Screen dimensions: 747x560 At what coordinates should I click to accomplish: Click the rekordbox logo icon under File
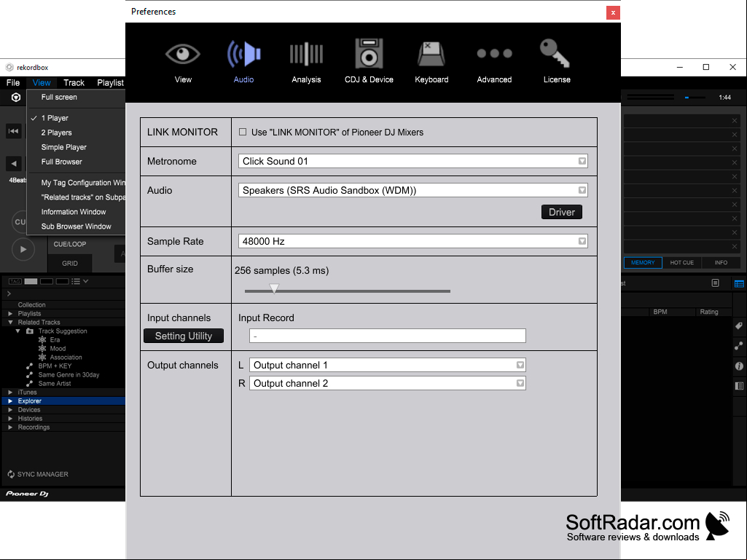coord(16,98)
